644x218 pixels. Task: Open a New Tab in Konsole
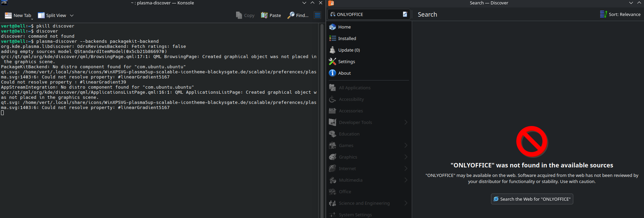pos(18,15)
